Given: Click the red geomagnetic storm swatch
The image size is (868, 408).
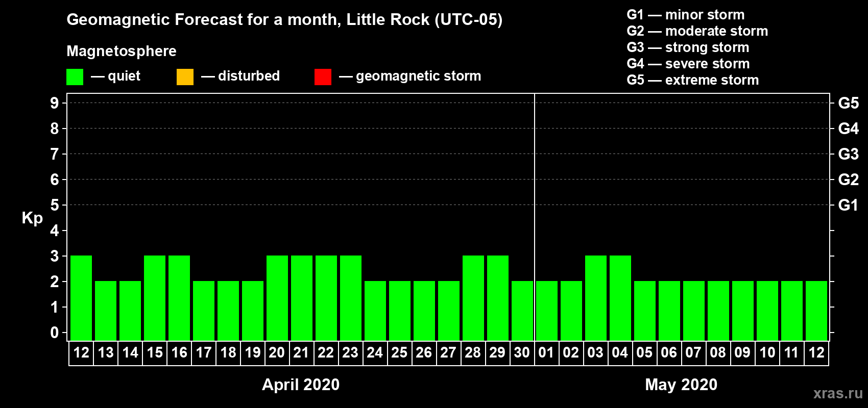Looking at the screenshot, I should (323, 77).
